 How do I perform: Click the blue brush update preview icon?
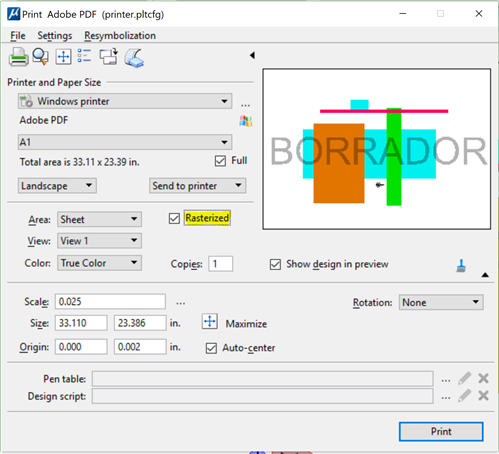[461, 266]
